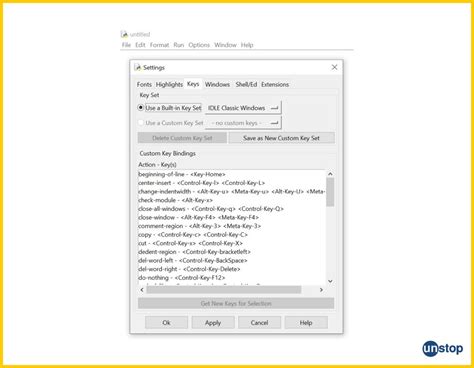Switch to the Fonts tab
Viewport: 474px width, 368px height.
(144, 85)
